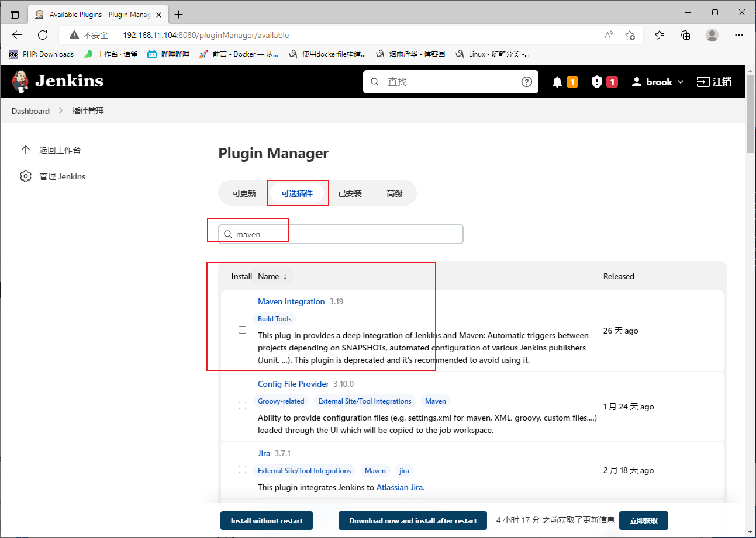Open the browser favorites list icon
756x538 pixels.
point(660,35)
